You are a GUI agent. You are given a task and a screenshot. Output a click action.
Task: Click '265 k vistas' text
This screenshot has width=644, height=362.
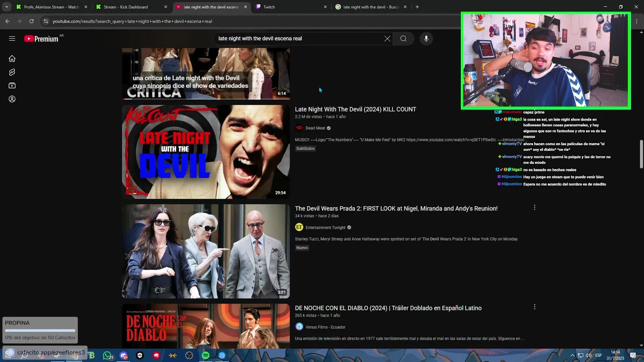[306, 316]
